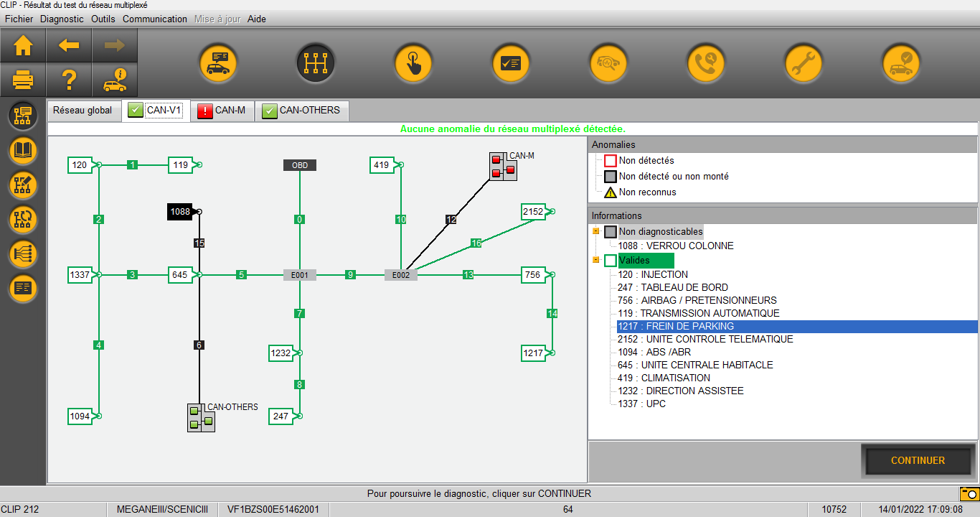Click segment 6 toward CAN-OTHERS
The width and height of the screenshot is (980, 517).
[199, 345]
